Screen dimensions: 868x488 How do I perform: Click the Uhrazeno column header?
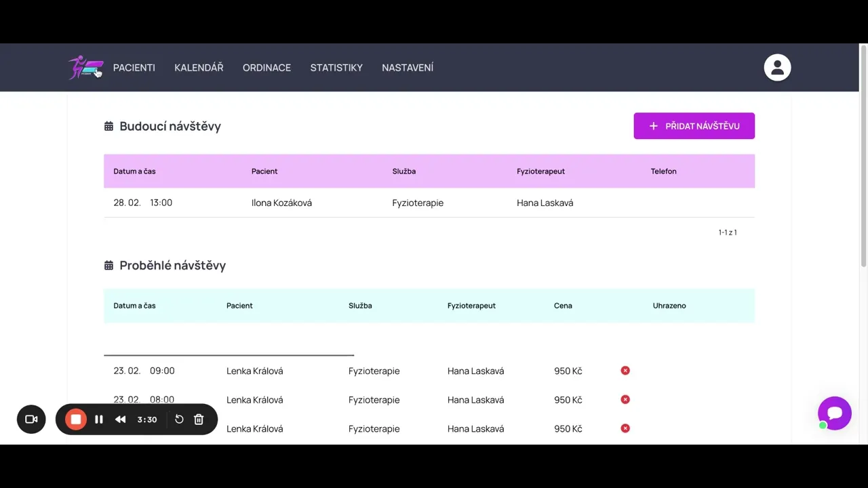[669, 306]
